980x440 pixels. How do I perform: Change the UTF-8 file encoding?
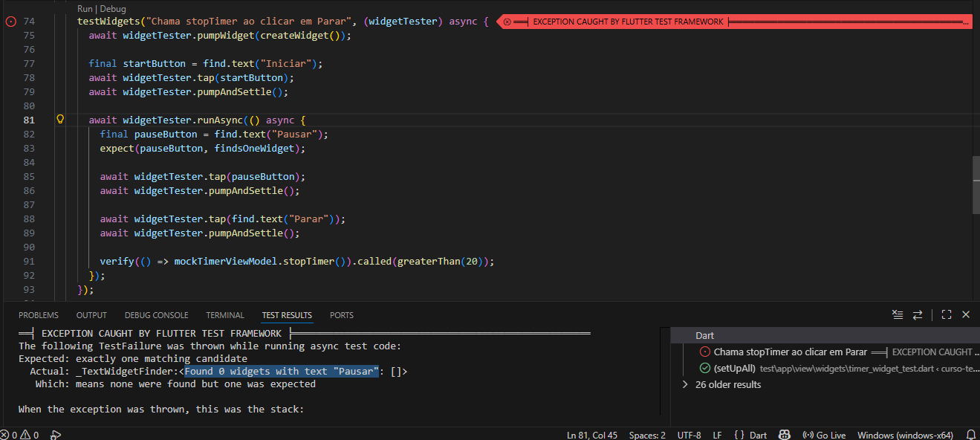pos(689,435)
